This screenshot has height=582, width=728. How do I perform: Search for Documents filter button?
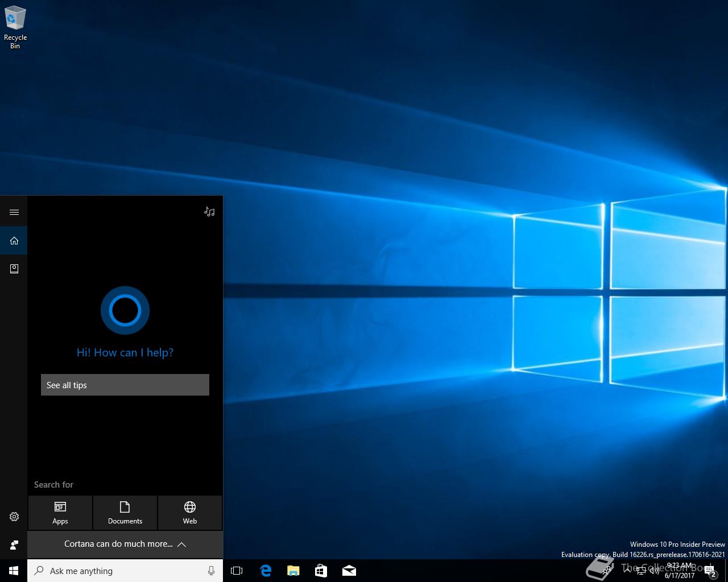[125, 513]
